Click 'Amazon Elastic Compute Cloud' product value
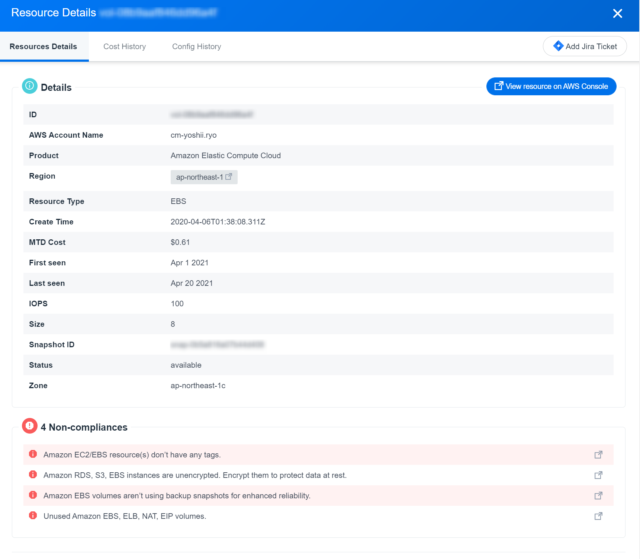The width and height of the screenshot is (640, 559). tap(225, 155)
